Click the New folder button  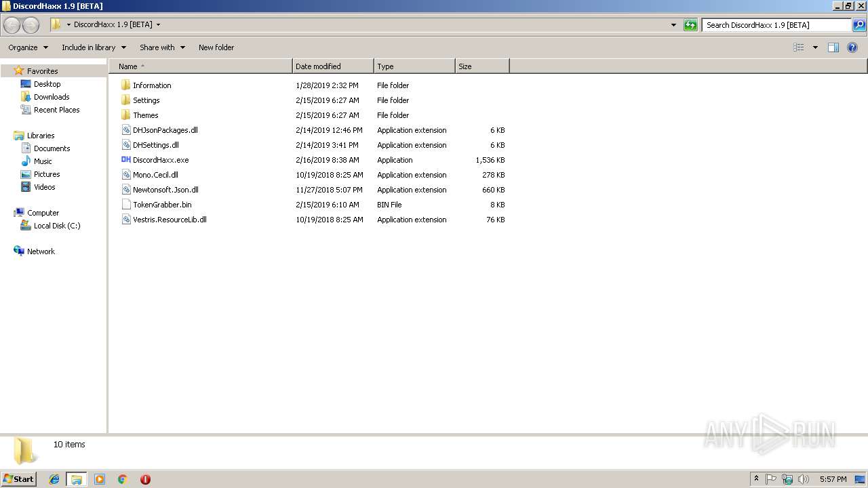[x=216, y=47]
